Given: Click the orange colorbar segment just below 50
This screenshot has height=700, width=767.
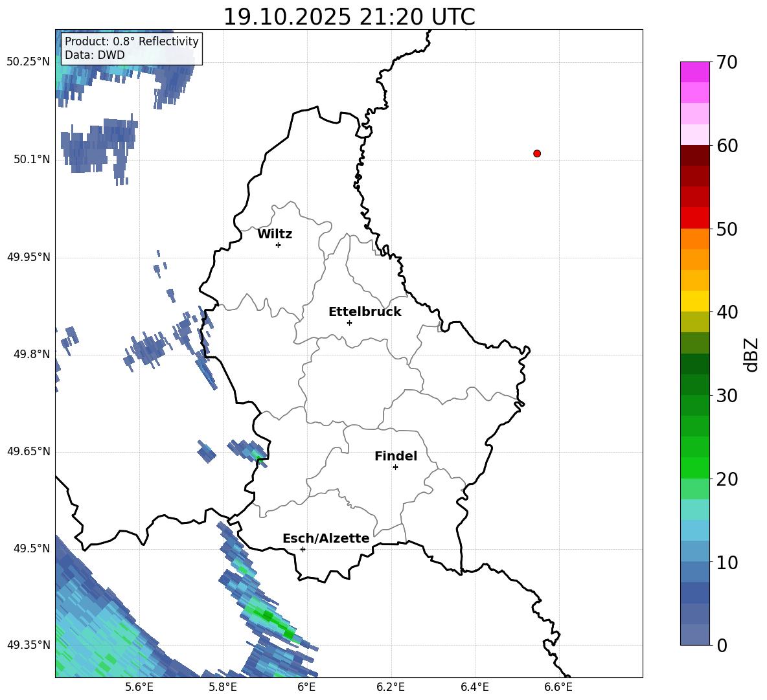Looking at the screenshot, I should tap(694, 239).
